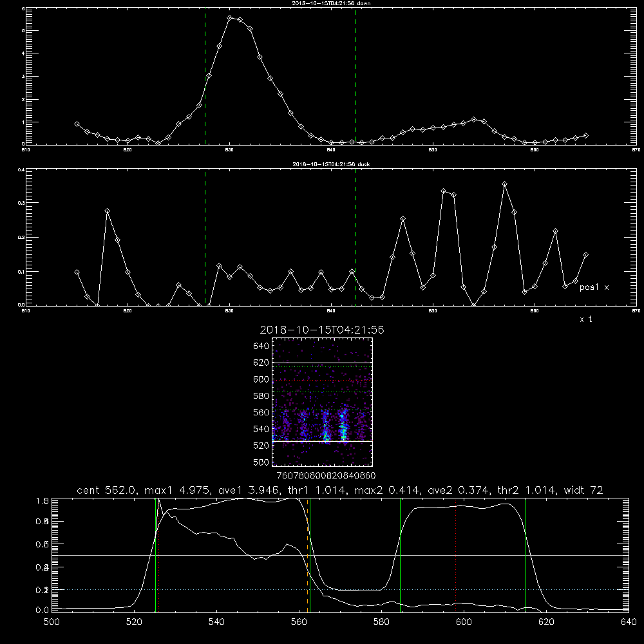
Task: Click the right green dashed marker in the dawn plot
Action: point(355,77)
